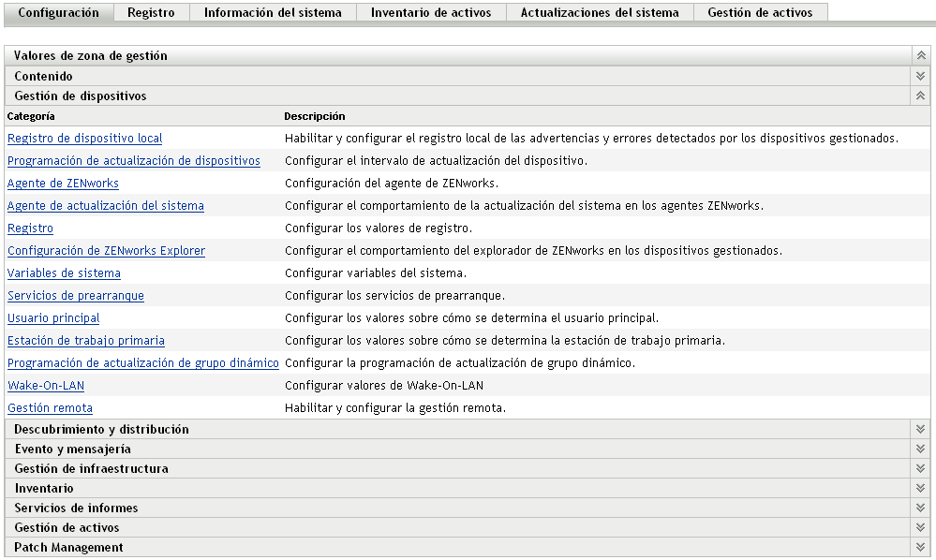This screenshot has width=936, height=560.
Task: Open the Wake-On-LAN settings link
Action: pos(46,386)
